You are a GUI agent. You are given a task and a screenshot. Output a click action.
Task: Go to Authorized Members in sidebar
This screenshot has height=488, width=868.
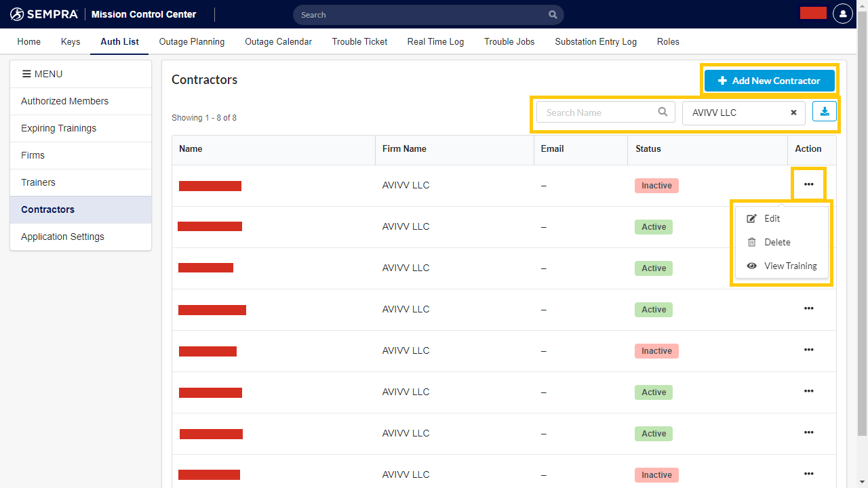coord(64,101)
